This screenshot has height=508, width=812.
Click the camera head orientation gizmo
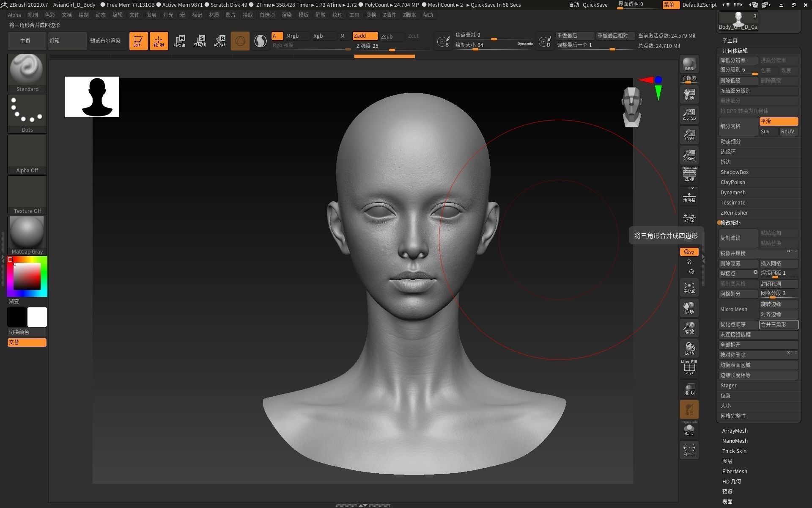click(x=632, y=107)
